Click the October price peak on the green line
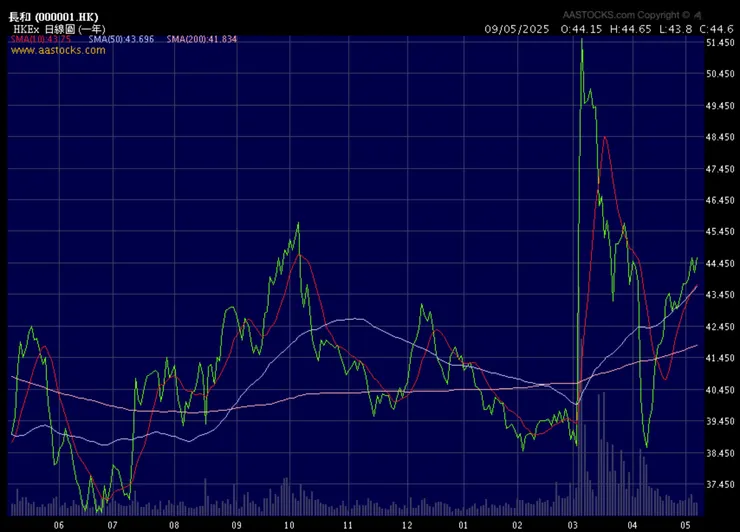The height and width of the screenshot is (532, 740). tap(298, 225)
